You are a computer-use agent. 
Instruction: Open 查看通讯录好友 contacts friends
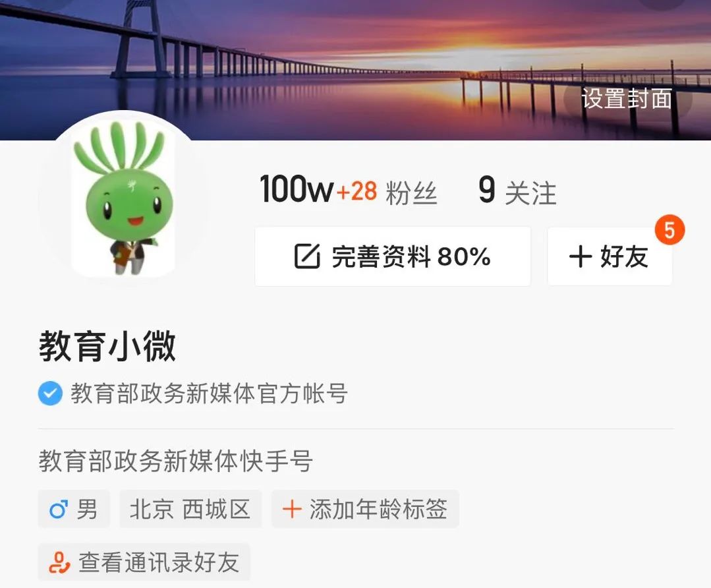pyautogui.click(x=144, y=562)
